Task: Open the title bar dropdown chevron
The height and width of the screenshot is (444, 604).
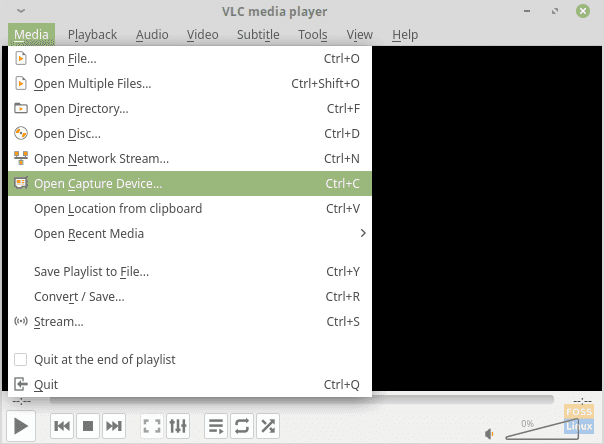Action: (x=21, y=11)
